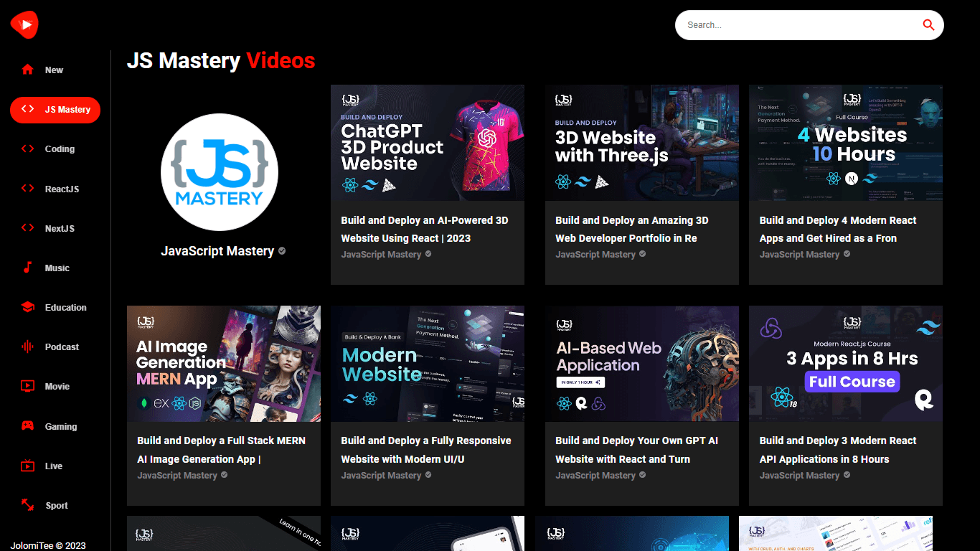This screenshot has height=551, width=980.
Task: Open the Music category
Action: pos(55,268)
